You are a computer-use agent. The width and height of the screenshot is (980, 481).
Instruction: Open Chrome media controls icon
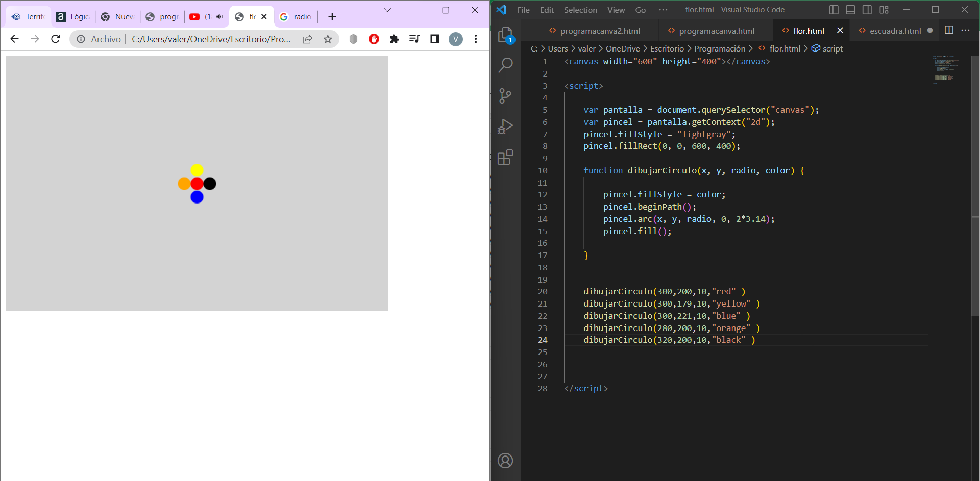[414, 39]
